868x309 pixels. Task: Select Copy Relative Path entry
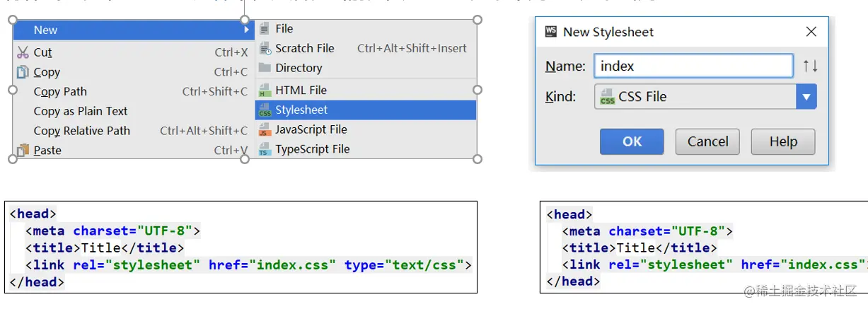(x=134, y=131)
